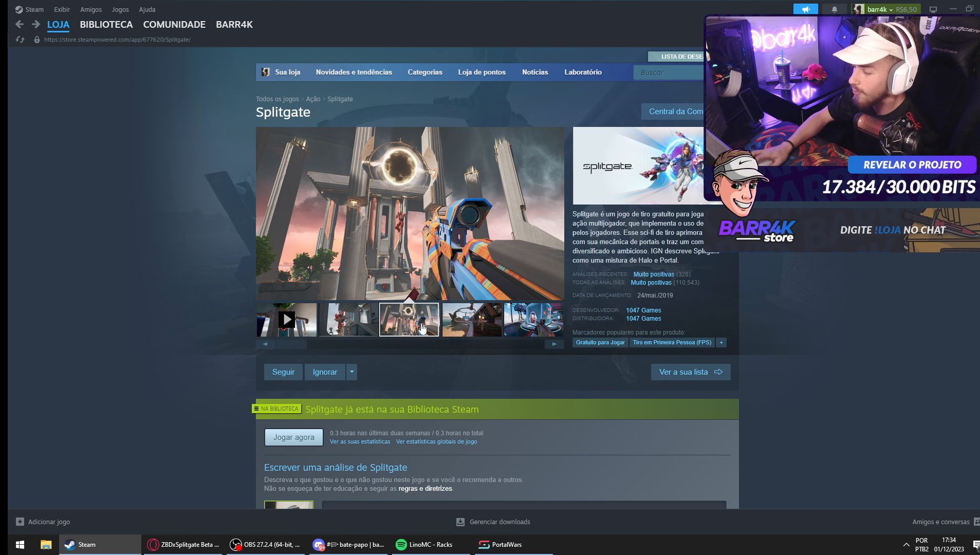Click the Adicionar jogo plus icon

point(20,522)
